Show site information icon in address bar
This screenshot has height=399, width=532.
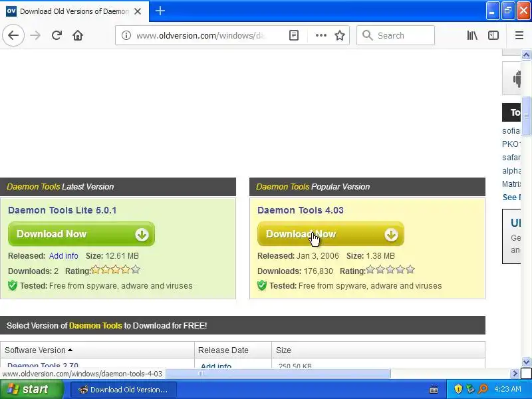(126, 35)
